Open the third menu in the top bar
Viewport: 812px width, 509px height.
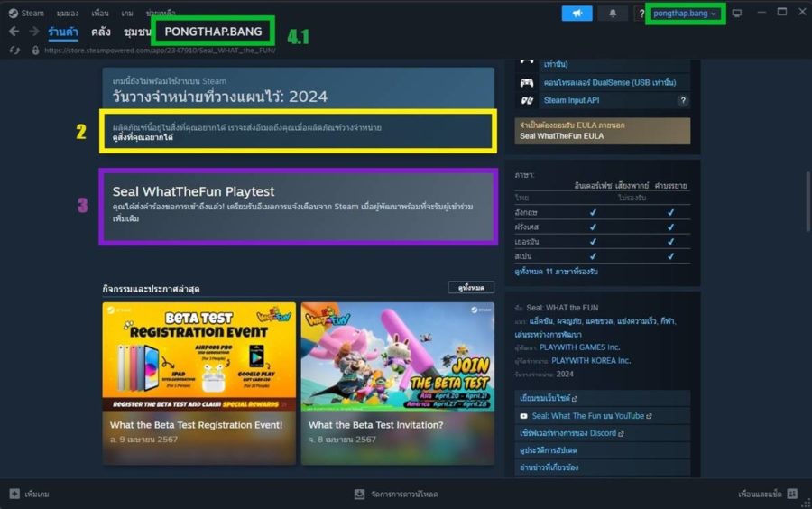click(99, 13)
